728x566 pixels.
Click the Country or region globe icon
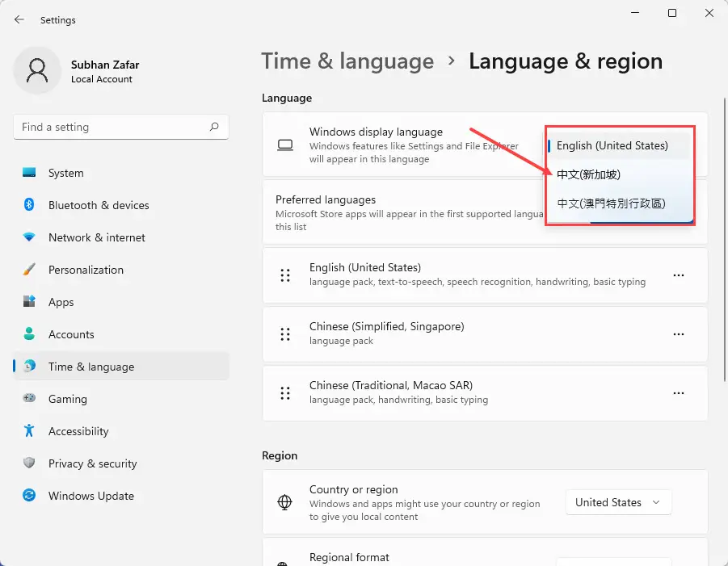pyautogui.click(x=284, y=502)
